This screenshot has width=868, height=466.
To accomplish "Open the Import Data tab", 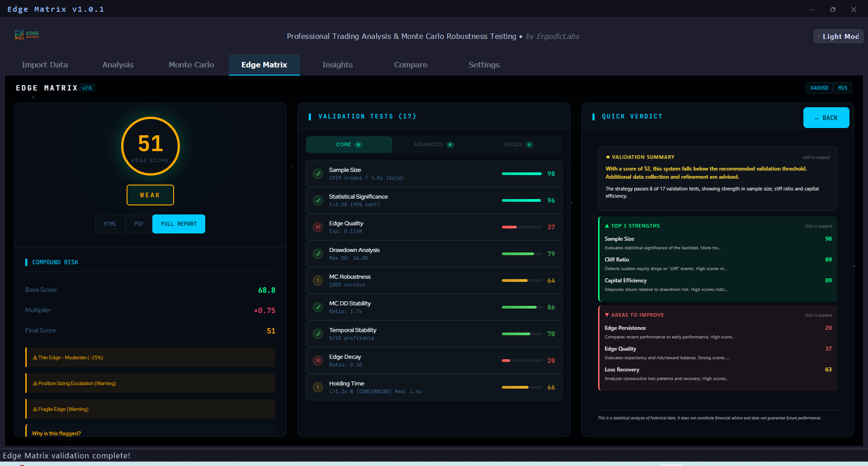I will pos(45,65).
